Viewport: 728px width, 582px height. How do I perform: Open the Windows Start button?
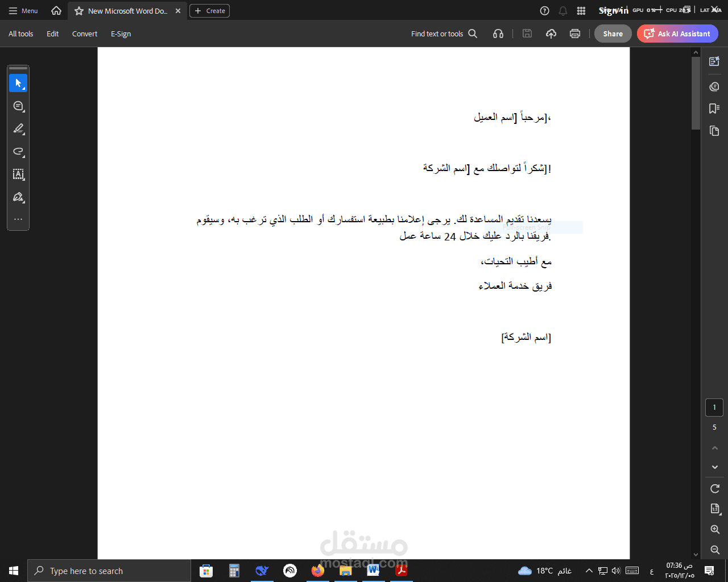[x=14, y=571]
